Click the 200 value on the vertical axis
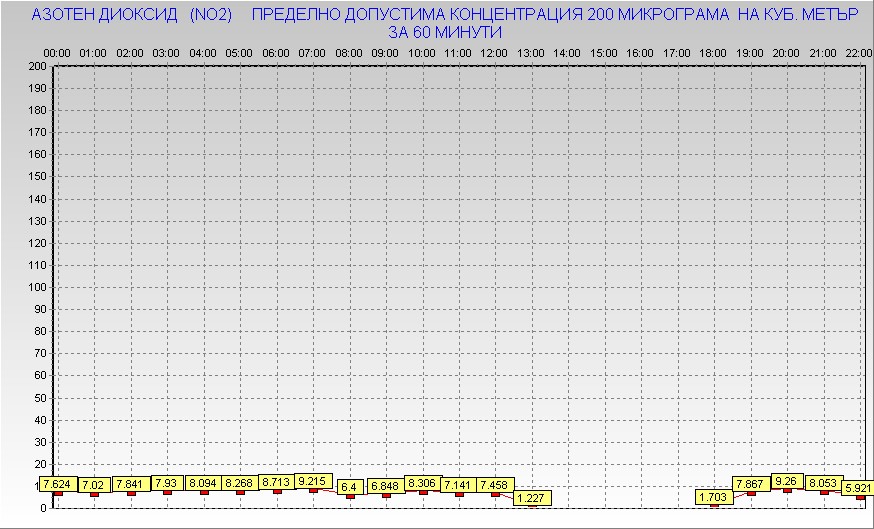 pos(37,66)
